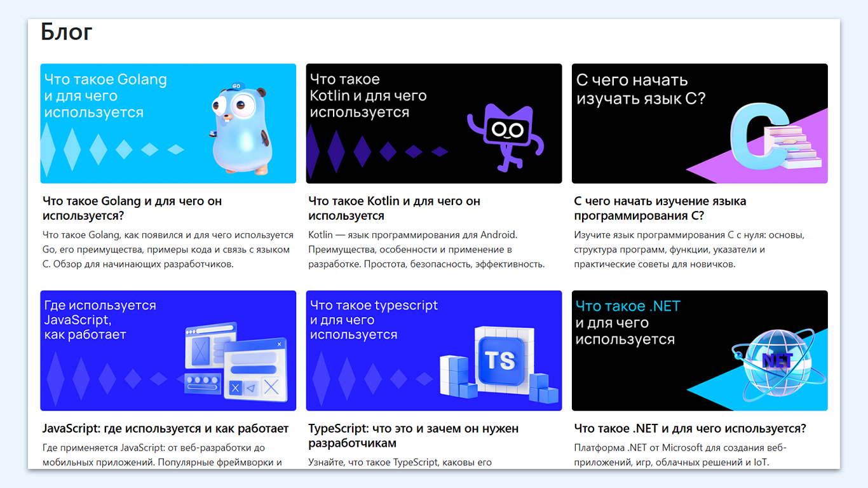The height and width of the screenshot is (488, 868).
Task: Click the title "Что такое Kotlin и для чего он используется"
Action: click(x=395, y=208)
